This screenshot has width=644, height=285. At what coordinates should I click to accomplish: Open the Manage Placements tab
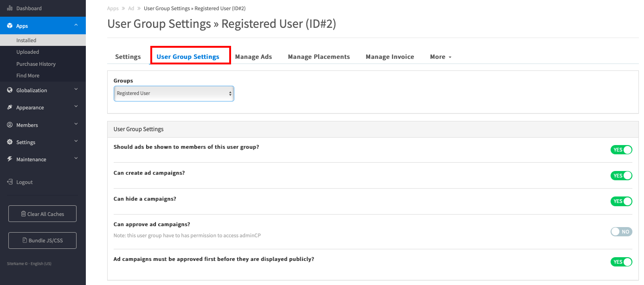[319, 57]
